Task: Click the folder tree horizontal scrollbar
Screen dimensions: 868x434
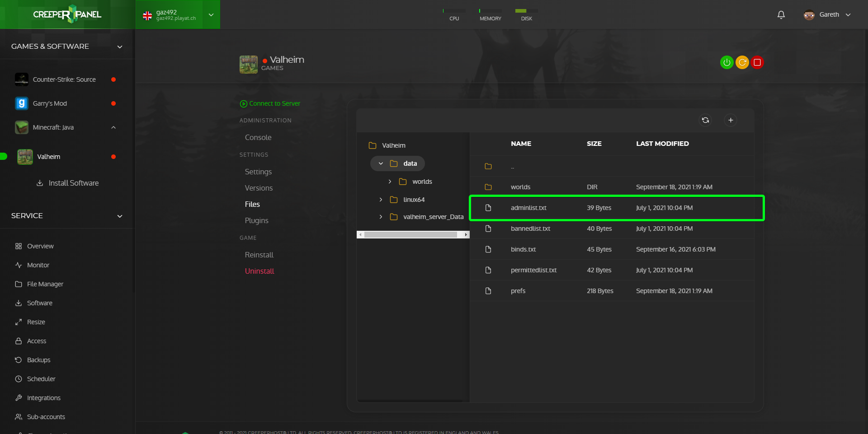Action: pyautogui.click(x=410, y=234)
